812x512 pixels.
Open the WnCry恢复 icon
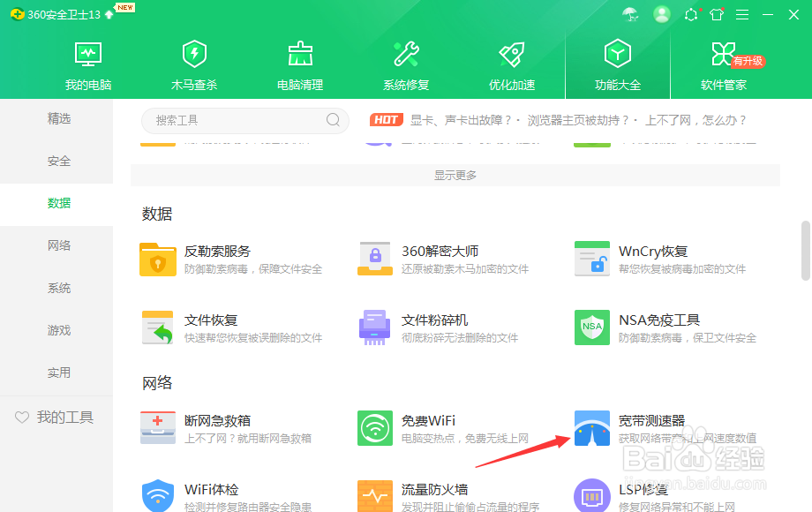click(x=592, y=259)
